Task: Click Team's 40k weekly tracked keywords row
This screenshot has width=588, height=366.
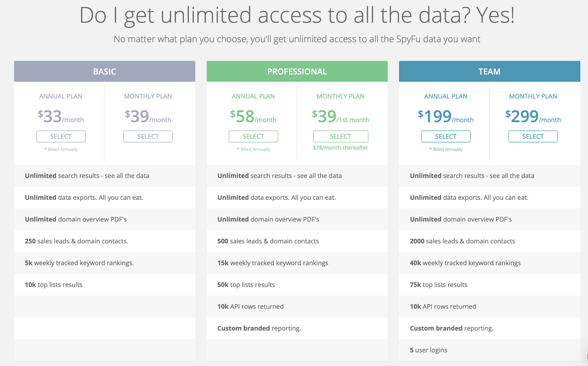Action: [x=465, y=263]
